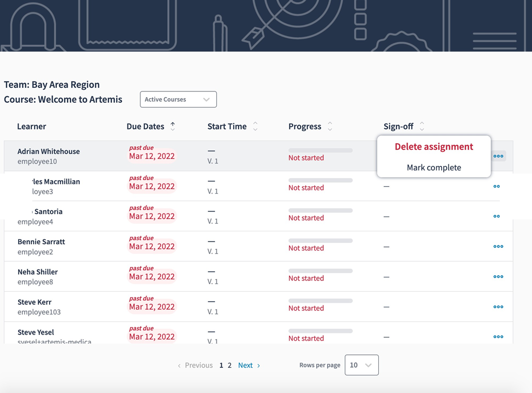
Task: Sort table by Progress arrows
Action: (330, 127)
